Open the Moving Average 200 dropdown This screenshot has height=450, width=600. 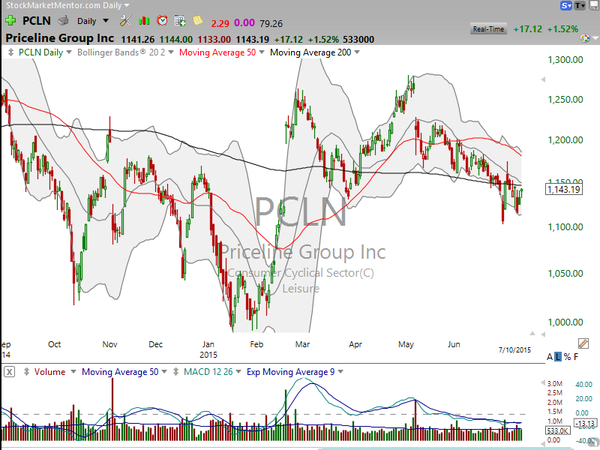(357, 52)
